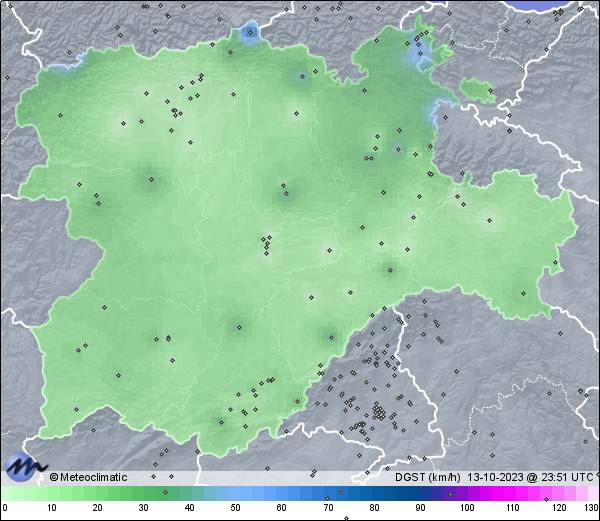The width and height of the screenshot is (600, 521).
Task: Click the 10 value on the scale
Action: [x=52, y=508]
